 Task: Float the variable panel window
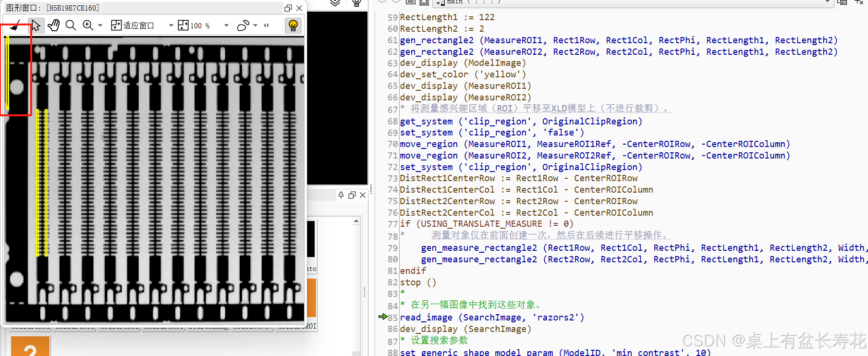click(352, 195)
